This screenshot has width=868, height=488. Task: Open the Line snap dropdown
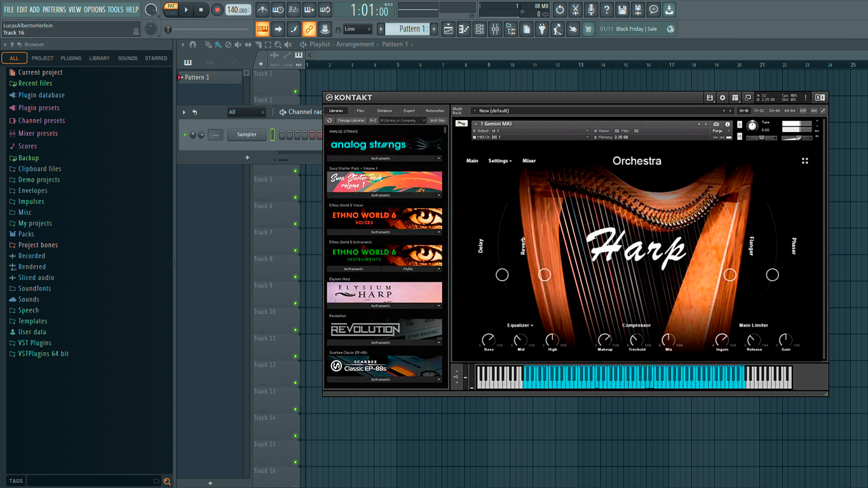point(358,29)
